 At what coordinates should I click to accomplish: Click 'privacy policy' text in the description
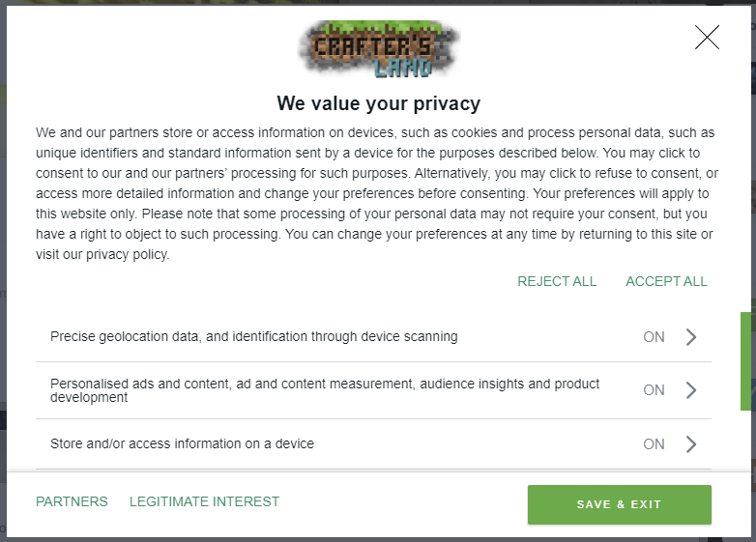pyautogui.click(x=127, y=255)
